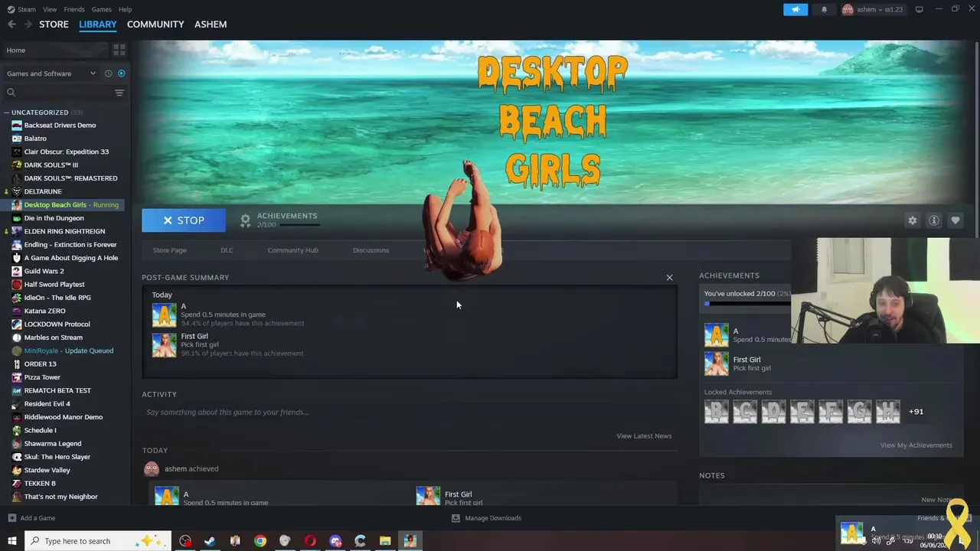Open Discussions link
The image size is (980, 551).
point(371,250)
